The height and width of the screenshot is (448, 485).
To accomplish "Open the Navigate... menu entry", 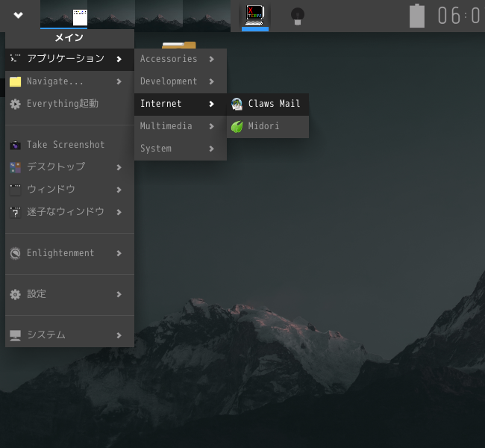I will click(69, 81).
